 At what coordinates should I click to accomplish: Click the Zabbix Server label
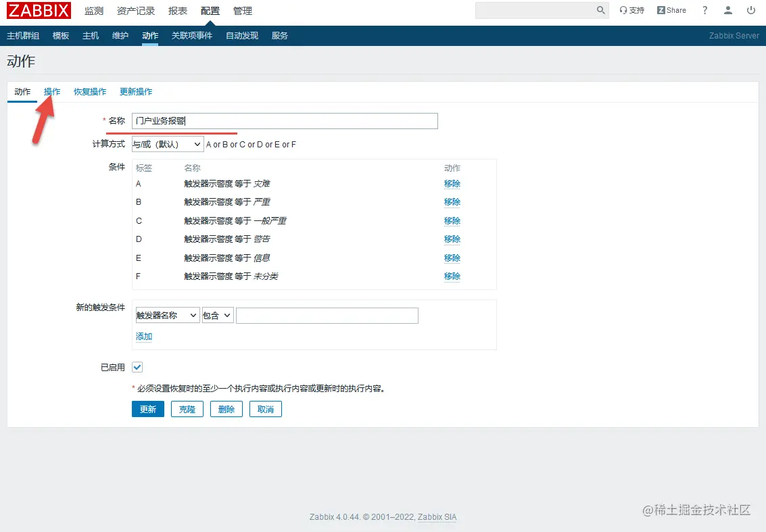tap(734, 36)
